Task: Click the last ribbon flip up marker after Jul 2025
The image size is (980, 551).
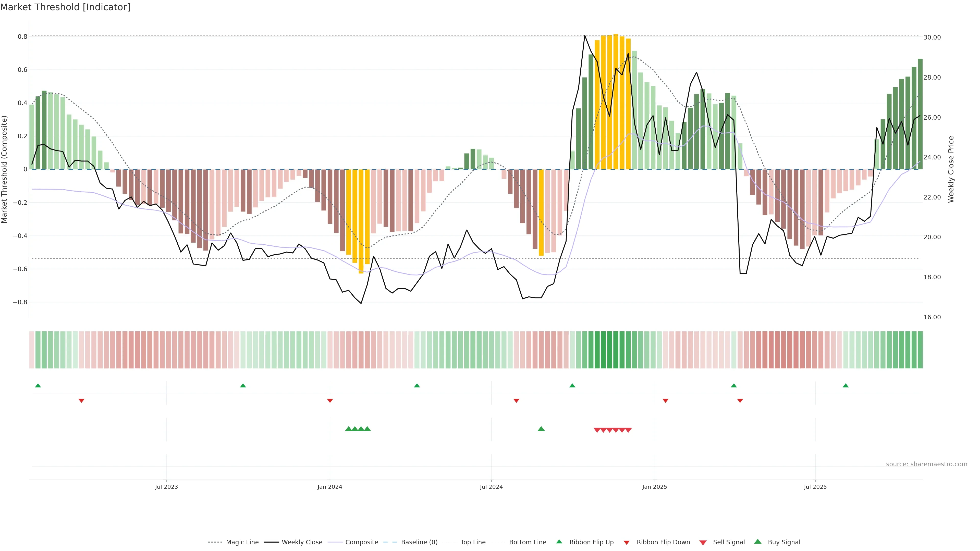Action: pyautogui.click(x=845, y=386)
